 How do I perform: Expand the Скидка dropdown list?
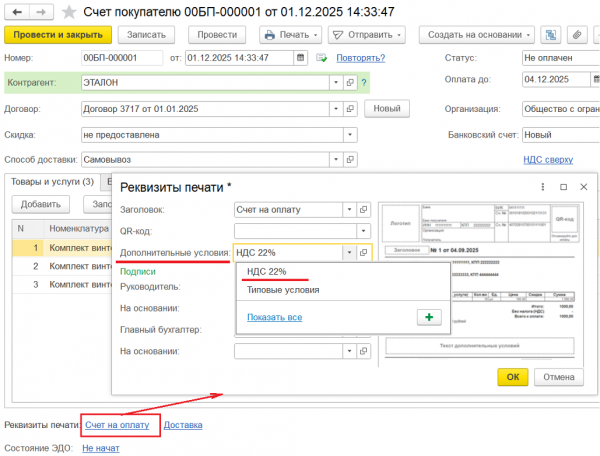[349, 134]
